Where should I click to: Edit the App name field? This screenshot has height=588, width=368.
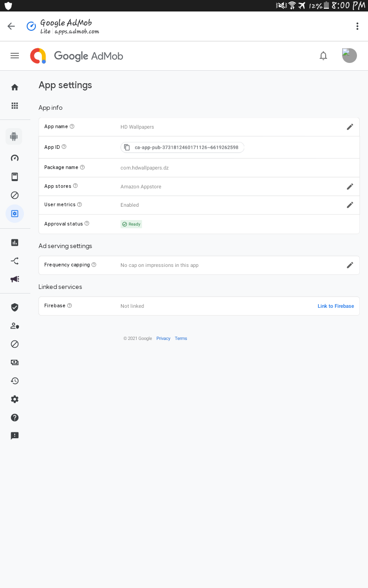pos(350,127)
